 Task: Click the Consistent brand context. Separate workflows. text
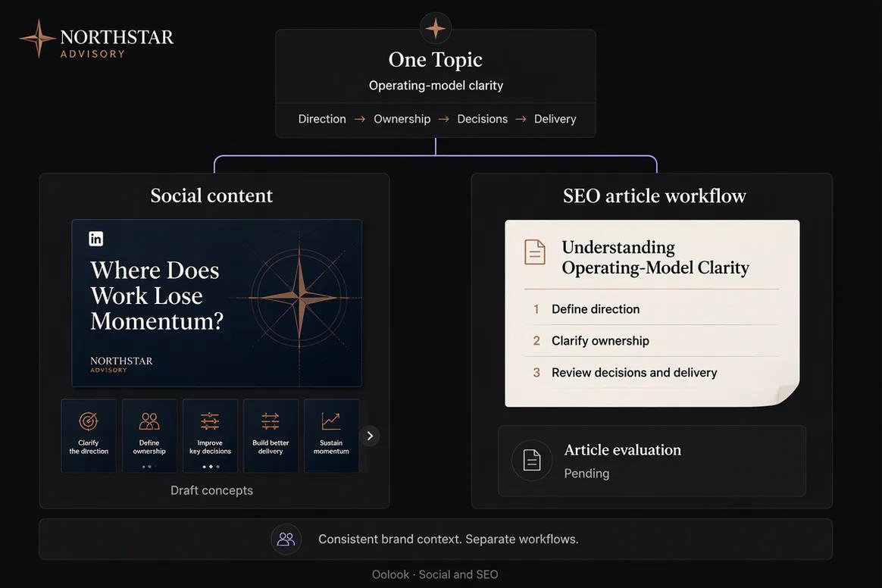coord(449,539)
